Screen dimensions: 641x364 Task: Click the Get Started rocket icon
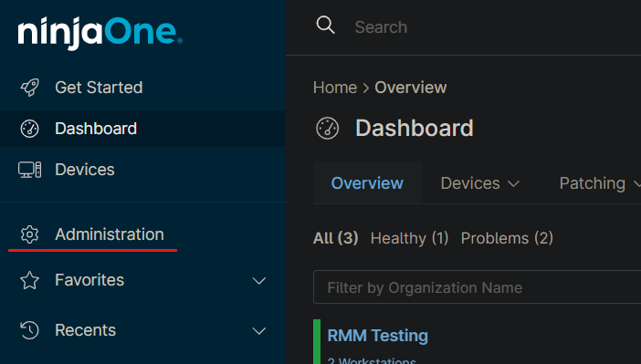29,88
